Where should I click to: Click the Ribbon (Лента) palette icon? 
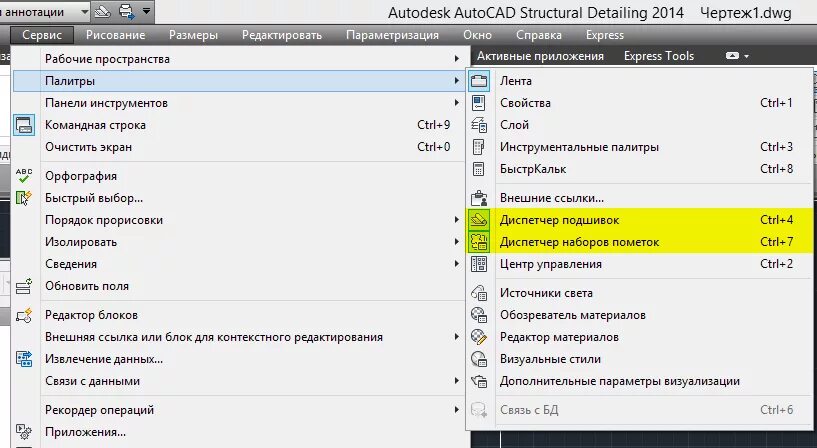(x=479, y=81)
